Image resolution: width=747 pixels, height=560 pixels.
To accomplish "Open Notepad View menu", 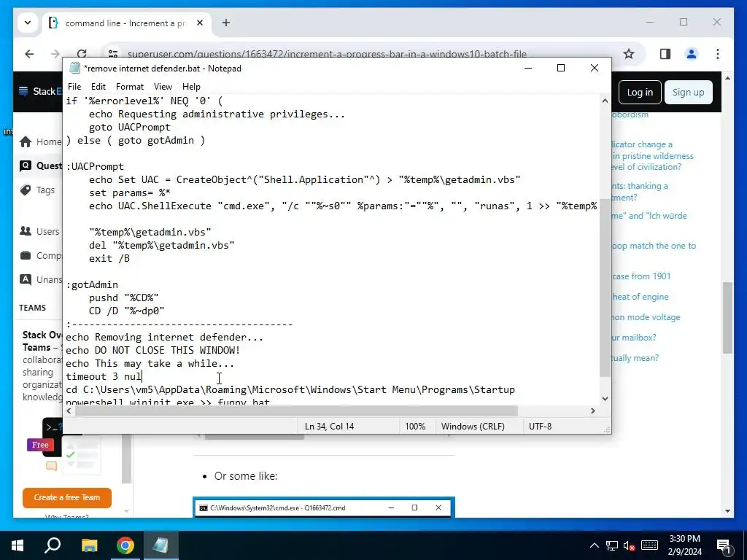I will coord(163,87).
